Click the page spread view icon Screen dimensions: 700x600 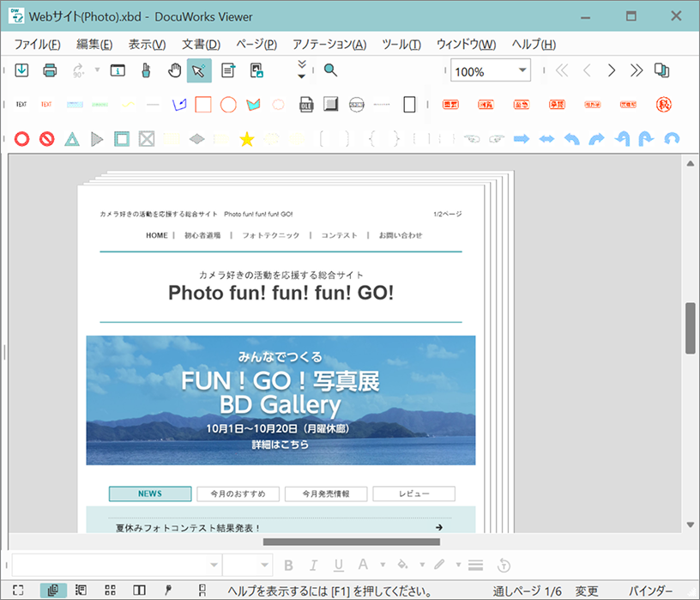click(661, 70)
